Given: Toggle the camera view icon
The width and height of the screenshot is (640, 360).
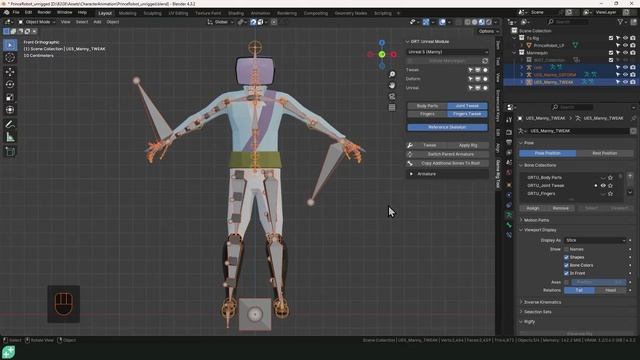Looking at the screenshot, I should coord(392,96).
